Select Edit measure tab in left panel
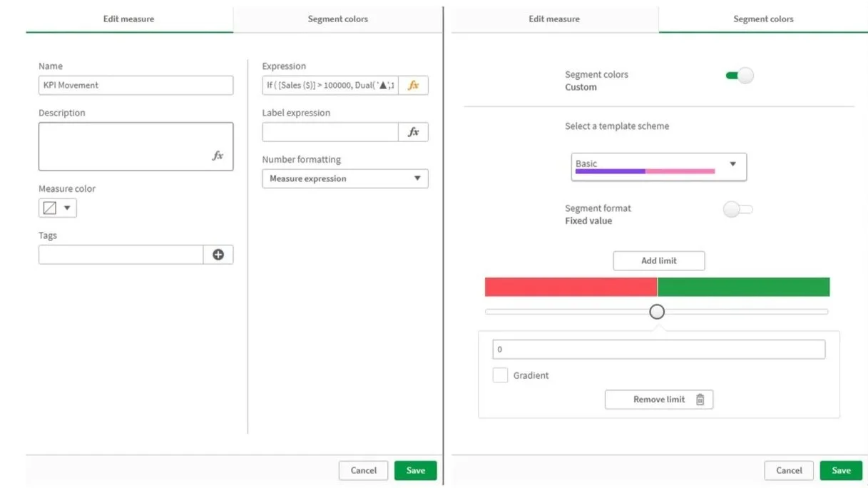This screenshot has width=868, height=488. 129,19
